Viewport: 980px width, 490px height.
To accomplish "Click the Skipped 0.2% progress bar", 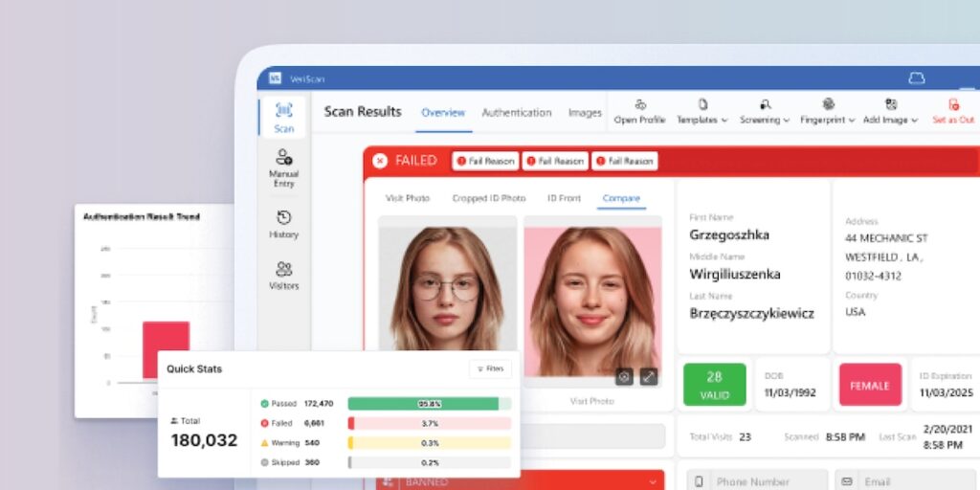I will click(430, 462).
